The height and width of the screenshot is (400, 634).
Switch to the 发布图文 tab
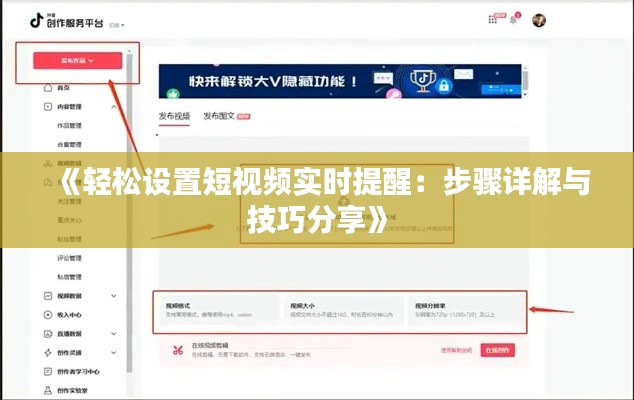pyautogui.click(x=219, y=116)
